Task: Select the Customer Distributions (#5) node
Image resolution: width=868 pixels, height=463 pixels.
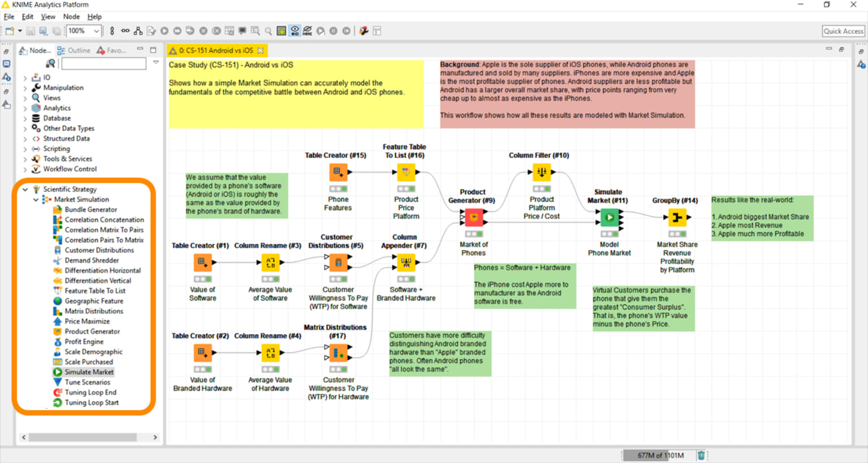Action: click(338, 262)
